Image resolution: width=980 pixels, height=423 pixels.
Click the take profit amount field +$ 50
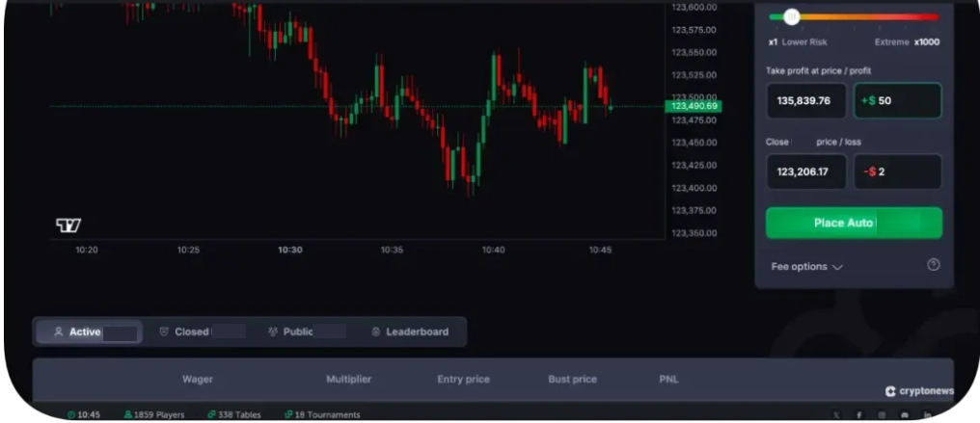point(897,100)
